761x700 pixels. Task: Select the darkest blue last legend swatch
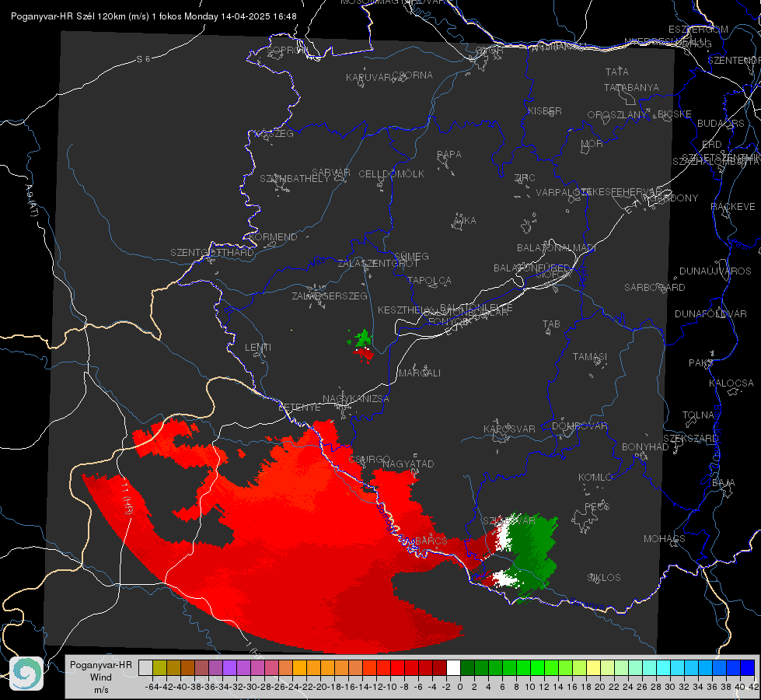748,667
